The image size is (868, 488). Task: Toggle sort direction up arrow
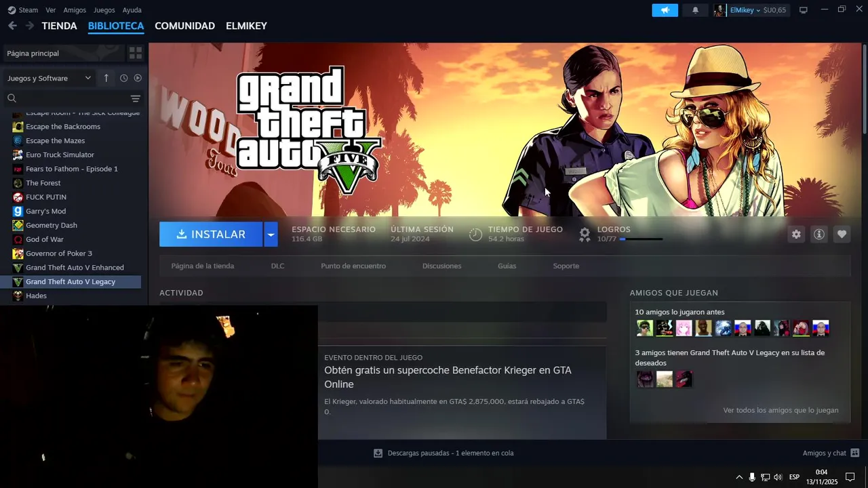tap(106, 78)
